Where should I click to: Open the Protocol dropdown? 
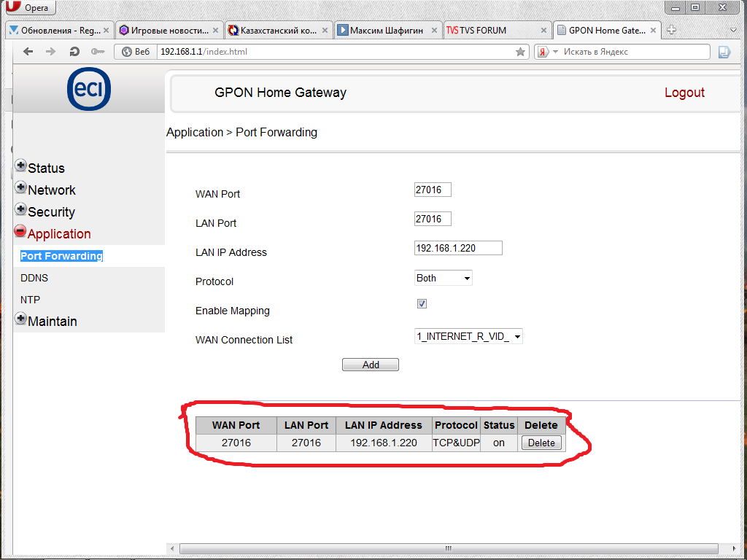tap(443, 278)
